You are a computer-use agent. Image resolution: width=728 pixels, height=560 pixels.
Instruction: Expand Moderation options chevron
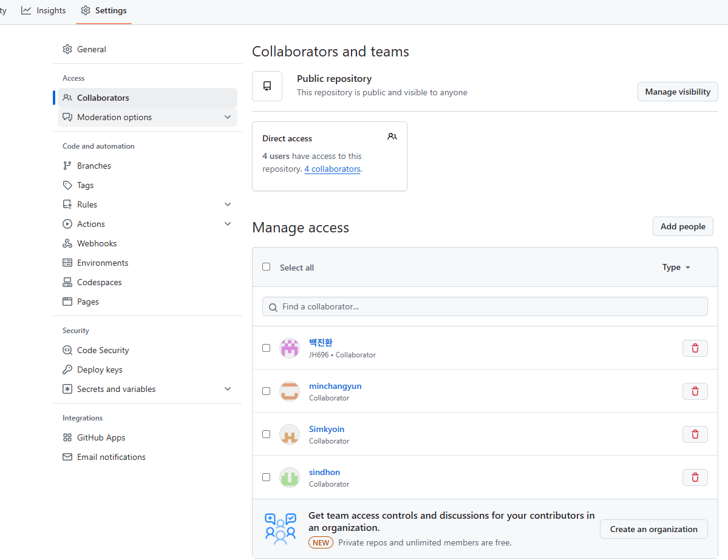click(228, 117)
